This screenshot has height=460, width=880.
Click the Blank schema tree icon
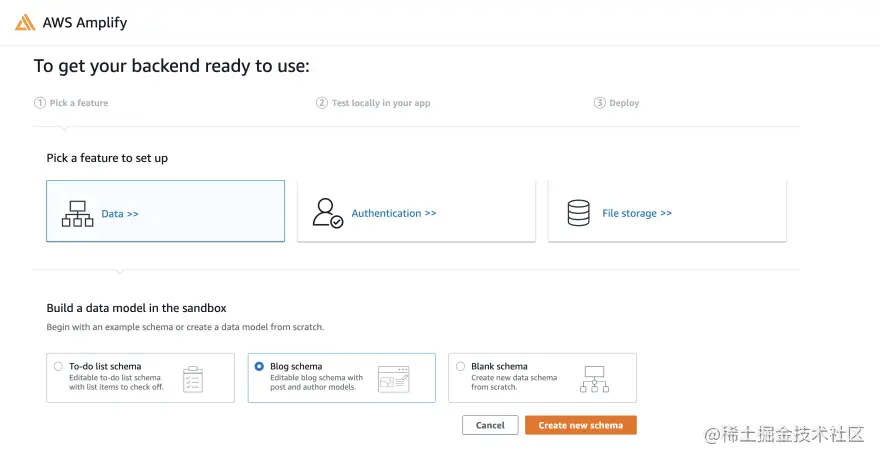click(x=594, y=379)
